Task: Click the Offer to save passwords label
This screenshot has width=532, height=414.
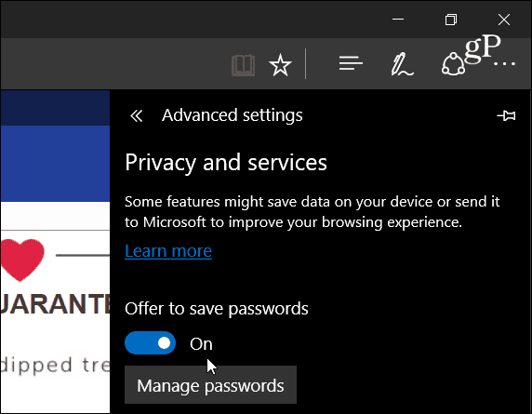Action: tap(217, 309)
